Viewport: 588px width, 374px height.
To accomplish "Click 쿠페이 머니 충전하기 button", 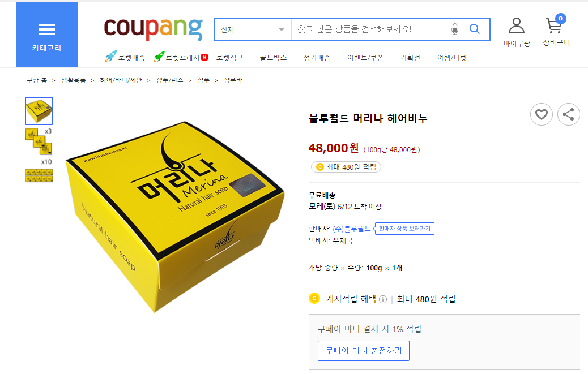I will tap(363, 351).
